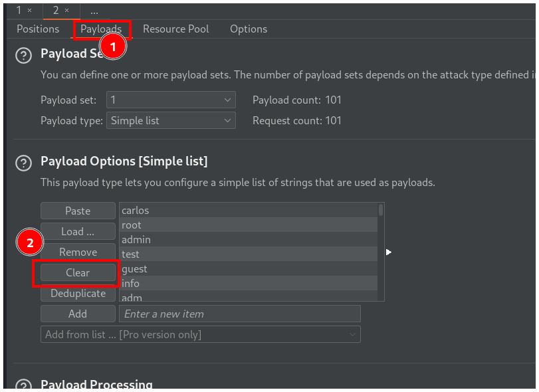Click the Paste button

(x=78, y=211)
